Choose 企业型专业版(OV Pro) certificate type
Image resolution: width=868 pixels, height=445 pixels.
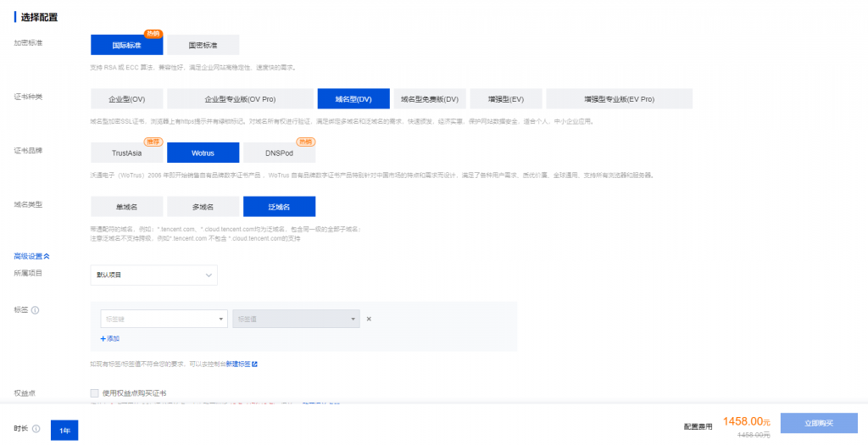click(240, 99)
